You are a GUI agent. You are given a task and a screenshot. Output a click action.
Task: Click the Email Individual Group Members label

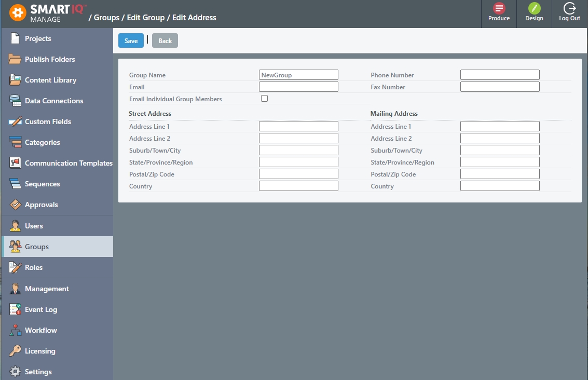pyautogui.click(x=175, y=99)
